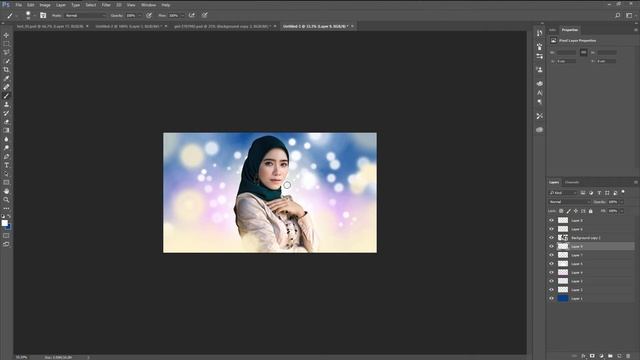Select the Crop tool
This screenshot has height=360, width=640.
click(6, 70)
